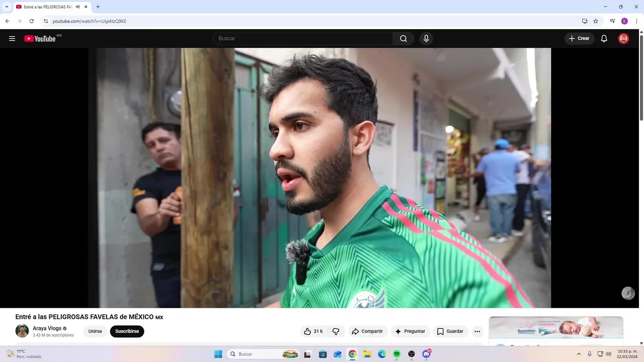Image resolution: width=644 pixels, height=362 pixels.
Task: Go forward in browser history
Action: point(19,21)
